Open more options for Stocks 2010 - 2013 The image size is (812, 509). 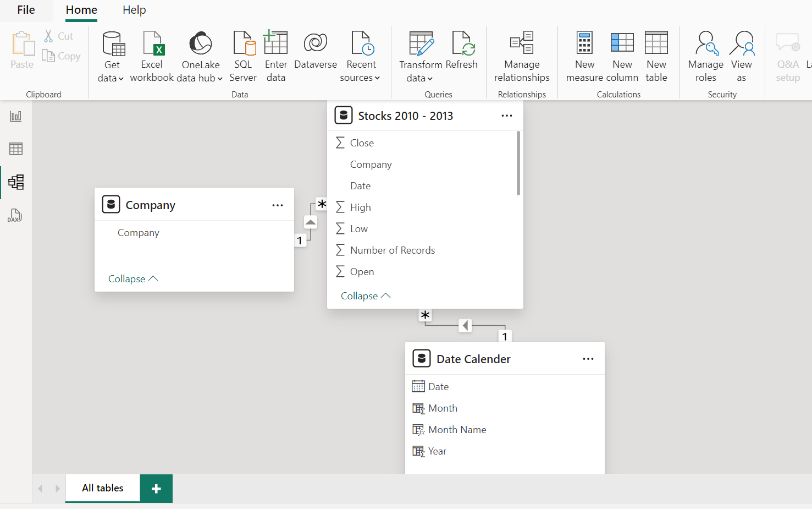507,116
